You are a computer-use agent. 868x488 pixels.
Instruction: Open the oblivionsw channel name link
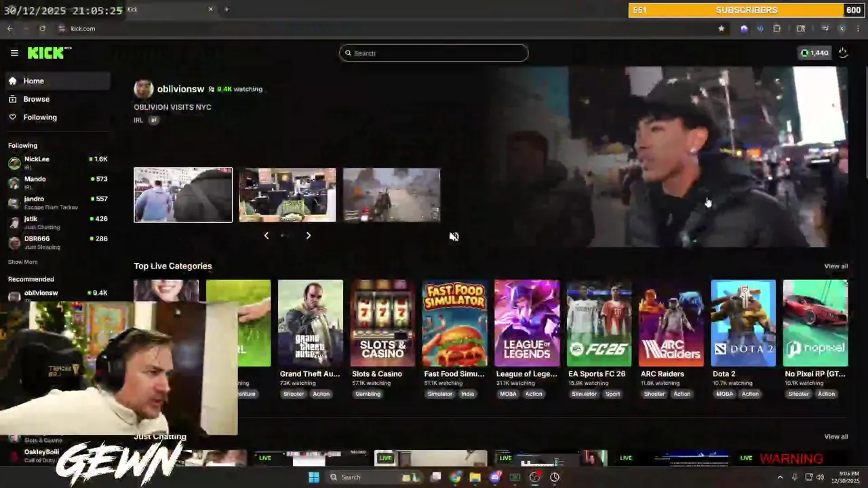click(180, 89)
